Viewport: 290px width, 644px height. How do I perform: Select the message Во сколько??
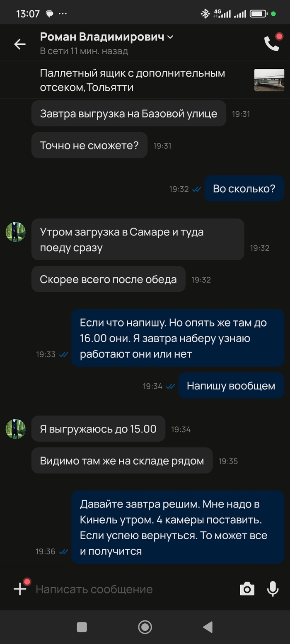click(244, 189)
